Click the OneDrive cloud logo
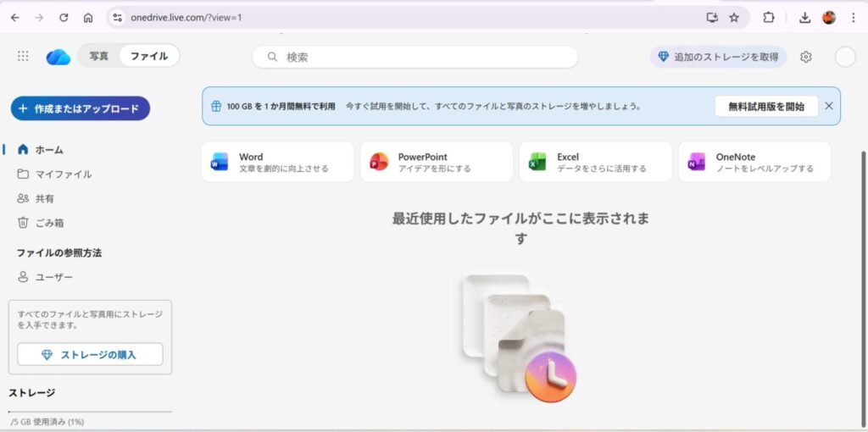Viewport: 868px width, 432px height. point(58,57)
